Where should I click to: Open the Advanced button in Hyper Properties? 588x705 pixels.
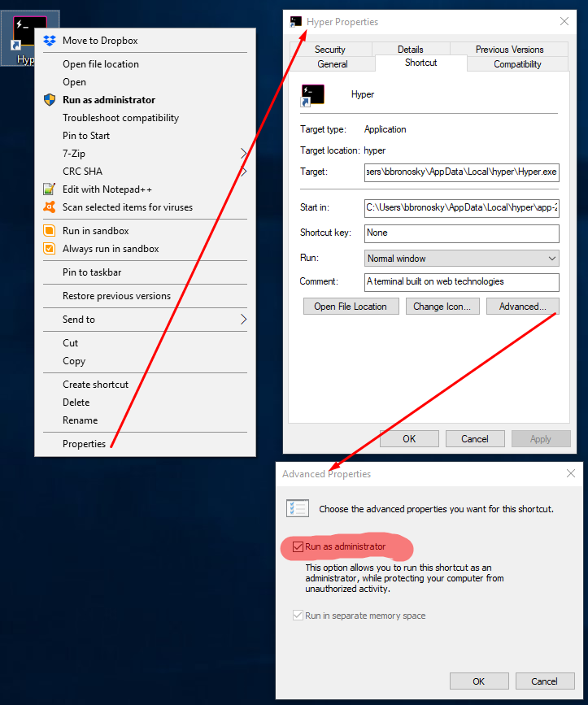(x=523, y=307)
